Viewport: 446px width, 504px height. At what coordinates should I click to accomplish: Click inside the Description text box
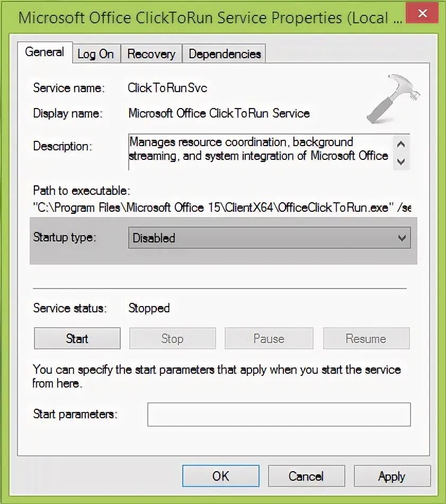261,152
